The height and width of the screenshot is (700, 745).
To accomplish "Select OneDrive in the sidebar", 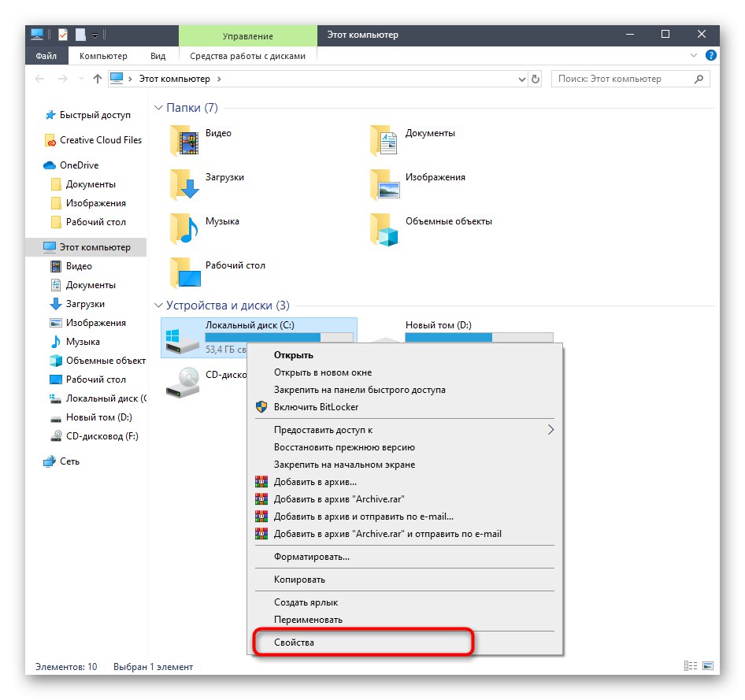I will pos(79,165).
